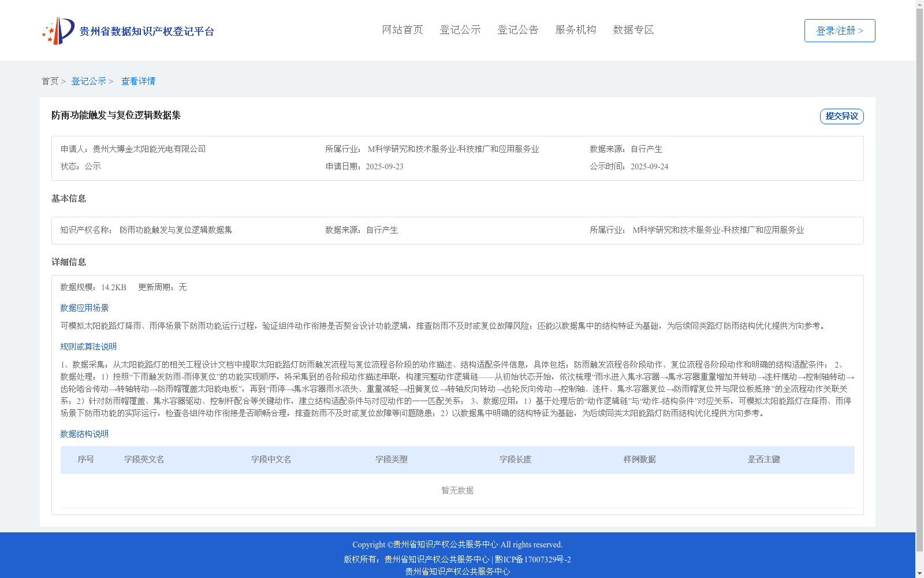Click the 字段英文名 column header
Viewport: 924px width, 578px height.
pos(144,460)
